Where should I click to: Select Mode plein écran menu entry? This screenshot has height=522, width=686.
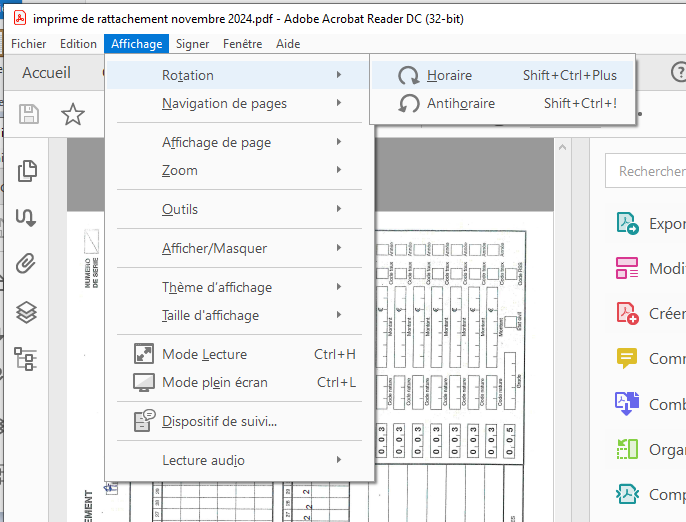pos(239,382)
